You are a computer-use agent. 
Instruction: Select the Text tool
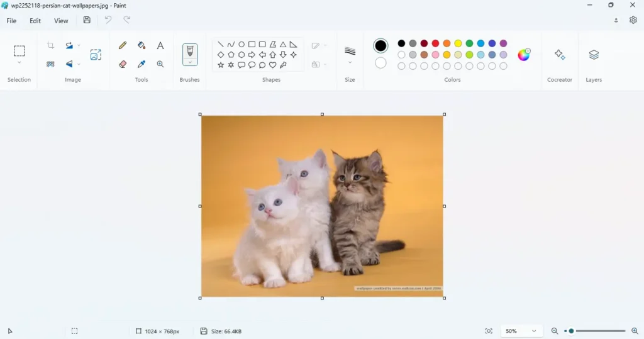coord(160,45)
